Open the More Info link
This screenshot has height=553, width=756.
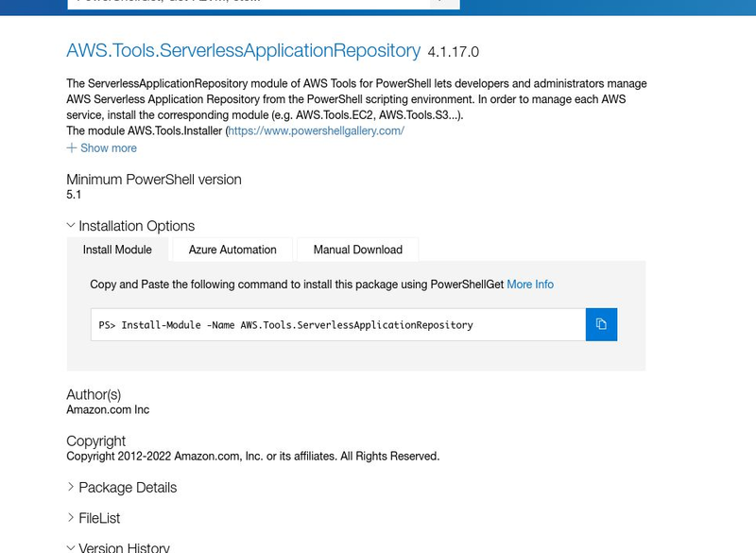point(530,285)
